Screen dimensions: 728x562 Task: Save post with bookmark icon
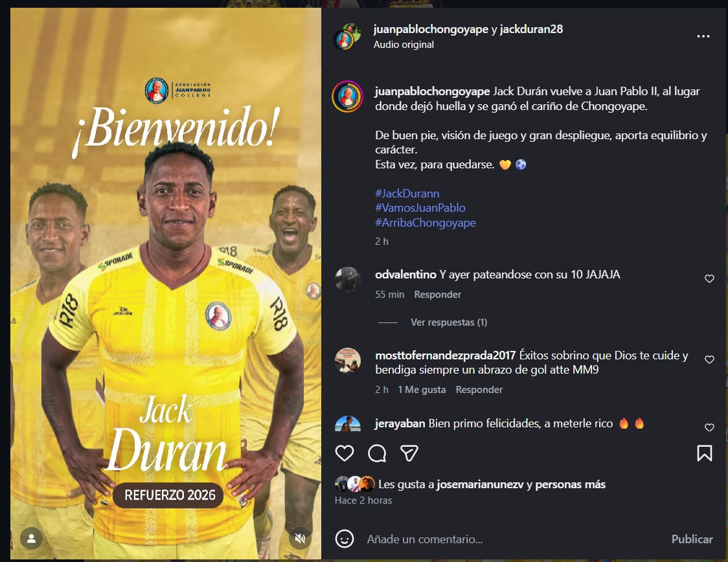[x=704, y=453]
